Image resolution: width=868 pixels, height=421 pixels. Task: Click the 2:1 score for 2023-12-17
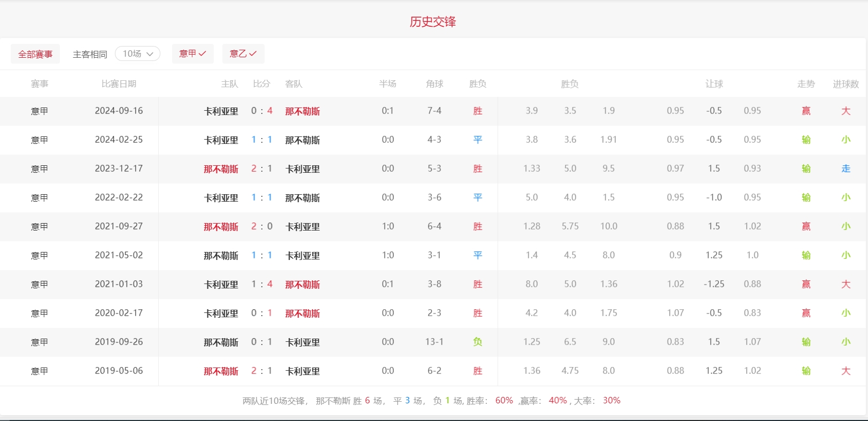click(261, 169)
